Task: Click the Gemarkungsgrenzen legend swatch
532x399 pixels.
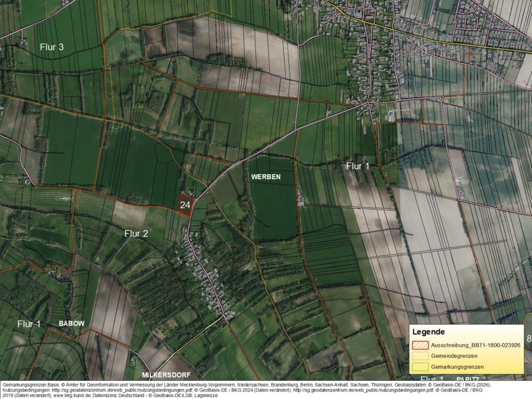Action: (x=420, y=367)
